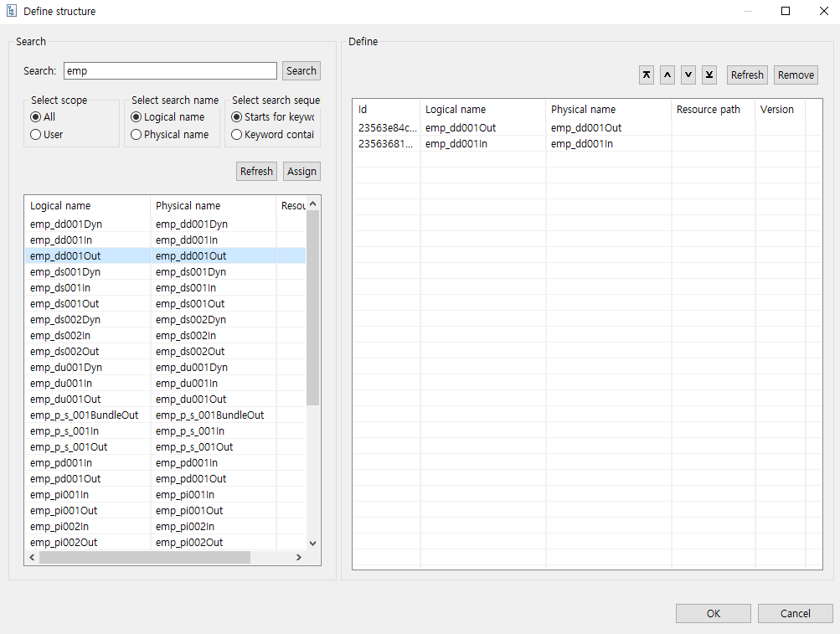Screen dimensions: 840x634
Task: Click right arrow of horizontal scrollbar
Action: (298, 558)
